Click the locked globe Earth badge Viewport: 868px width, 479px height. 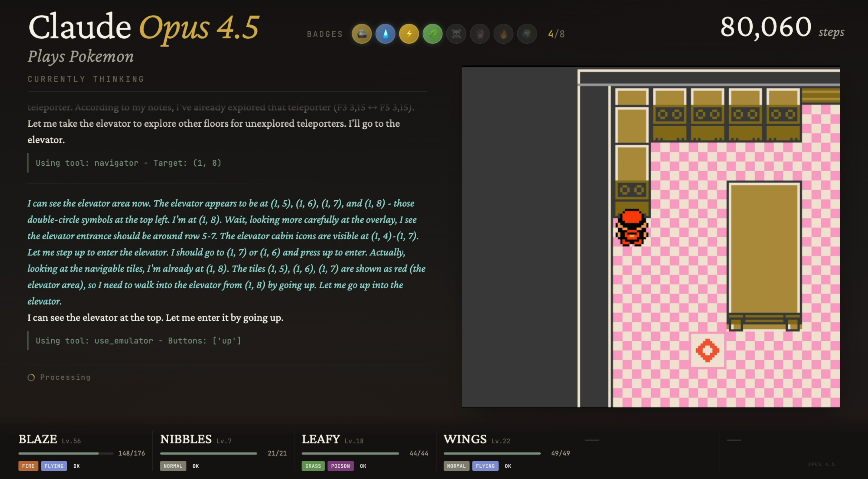tap(527, 34)
